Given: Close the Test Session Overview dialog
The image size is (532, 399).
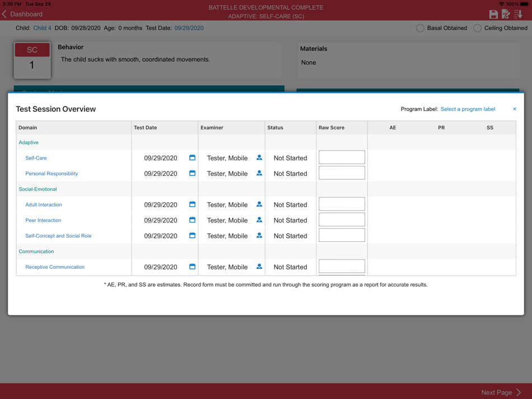Looking at the screenshot, I should 514,109.
